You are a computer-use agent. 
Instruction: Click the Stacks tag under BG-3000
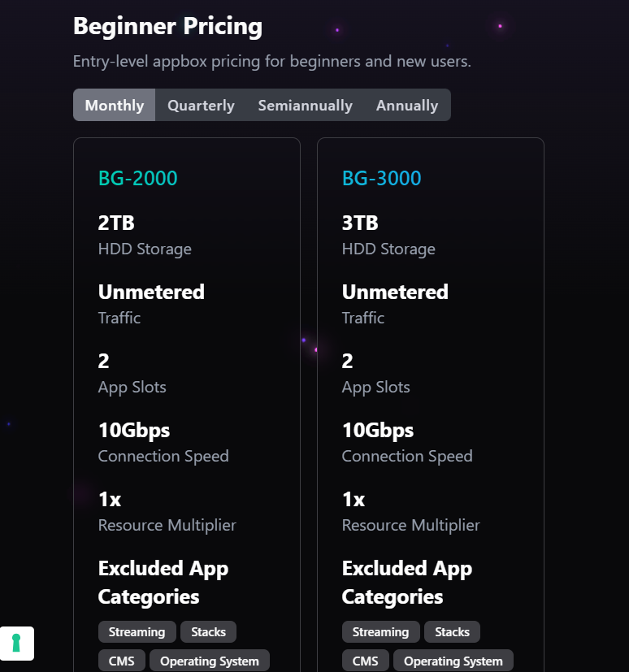(452, 631)
